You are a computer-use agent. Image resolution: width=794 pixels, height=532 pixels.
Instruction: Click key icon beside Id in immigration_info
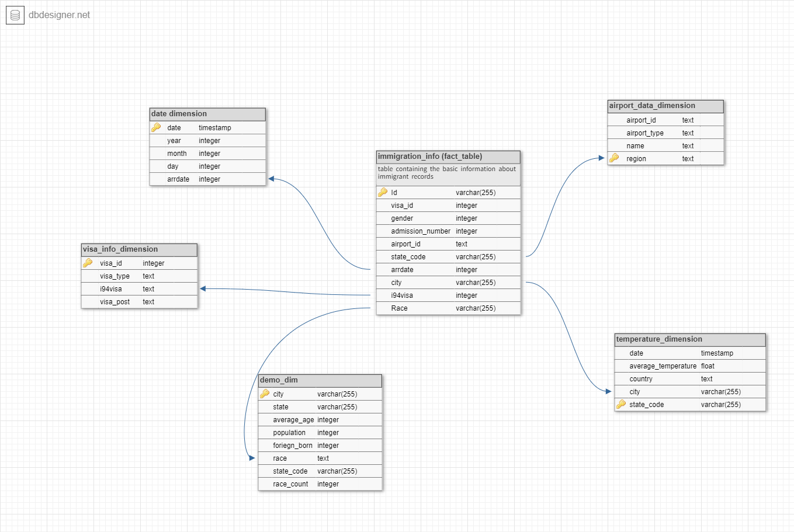point(383,192)
